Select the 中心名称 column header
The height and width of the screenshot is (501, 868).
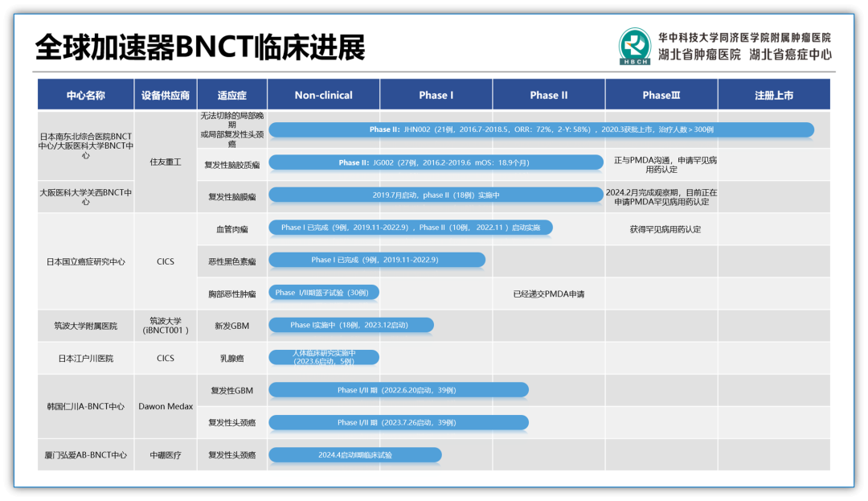pyautogui.click(x=85, y=95)
